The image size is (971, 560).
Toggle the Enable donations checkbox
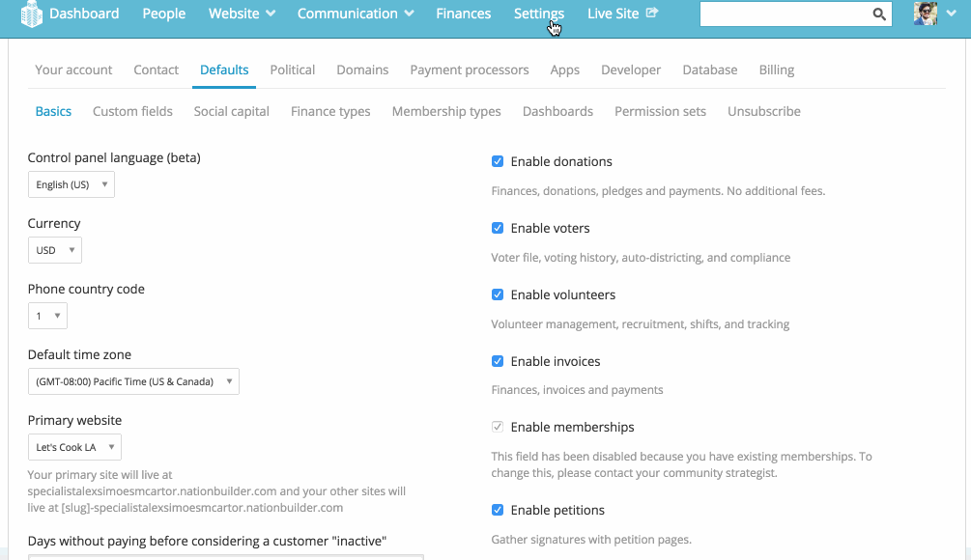[x=498, y=161]
